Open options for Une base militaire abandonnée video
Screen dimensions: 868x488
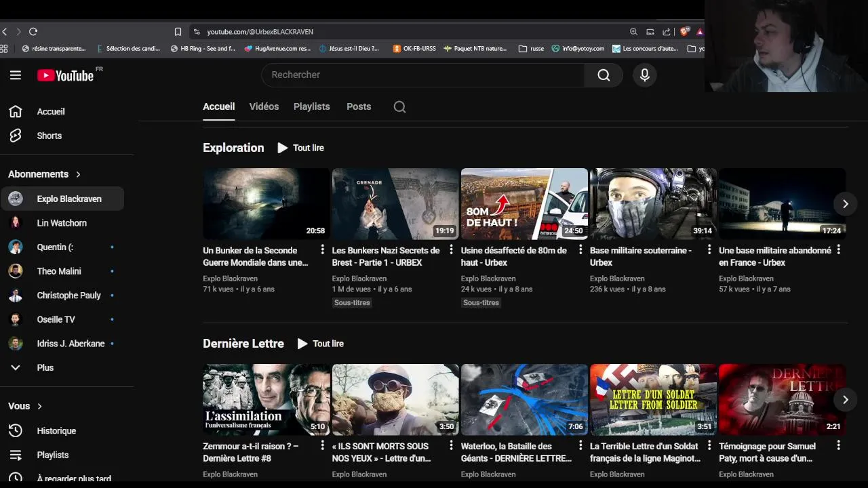pos(838,249)
